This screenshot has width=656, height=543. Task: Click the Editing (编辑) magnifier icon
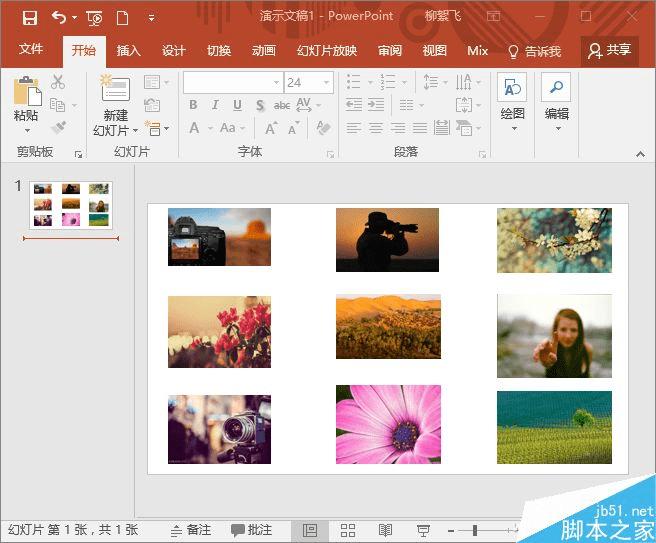pyautogui.click(x=556, y=90)
